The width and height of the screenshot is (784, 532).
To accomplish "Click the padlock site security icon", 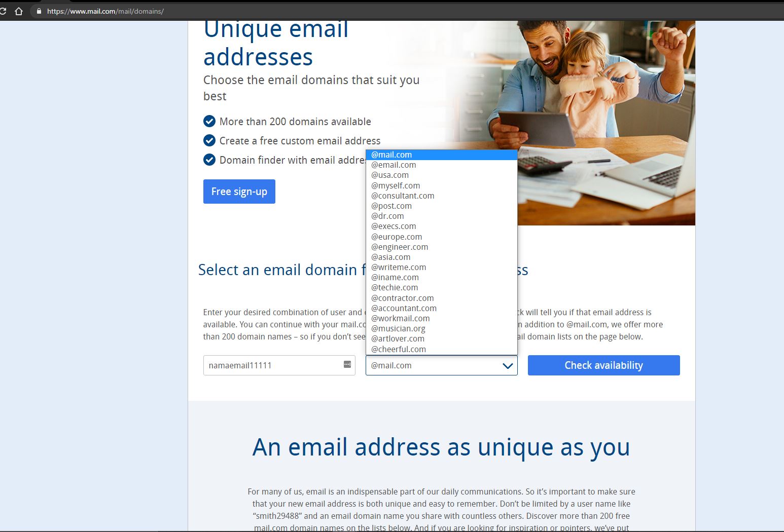I will point(39,11).
